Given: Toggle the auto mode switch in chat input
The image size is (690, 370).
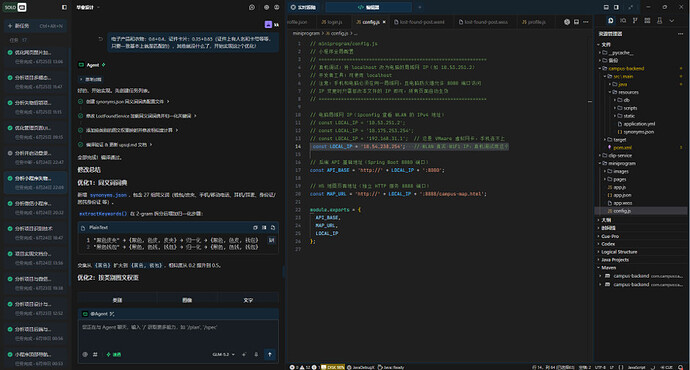Looking at the screenshot, I should coord(114,354).
